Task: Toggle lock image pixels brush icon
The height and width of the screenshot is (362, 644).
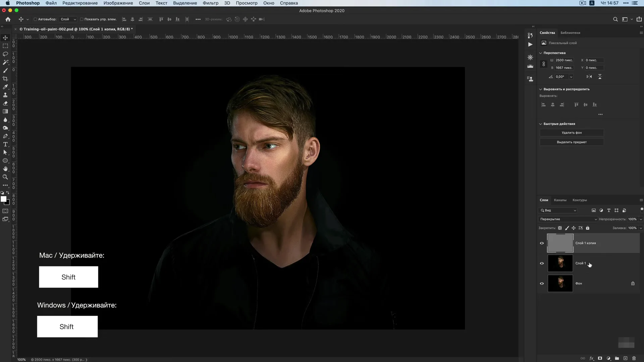Action: click(x=567, y=228)
